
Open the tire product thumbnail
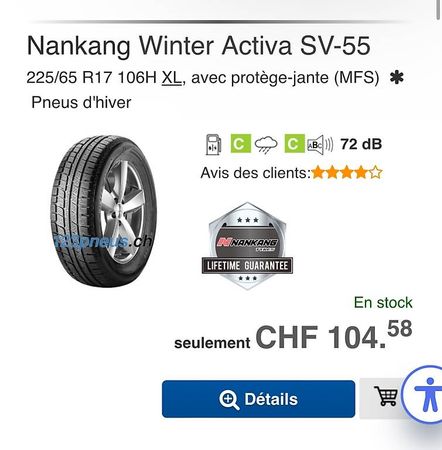pos(103,211)
